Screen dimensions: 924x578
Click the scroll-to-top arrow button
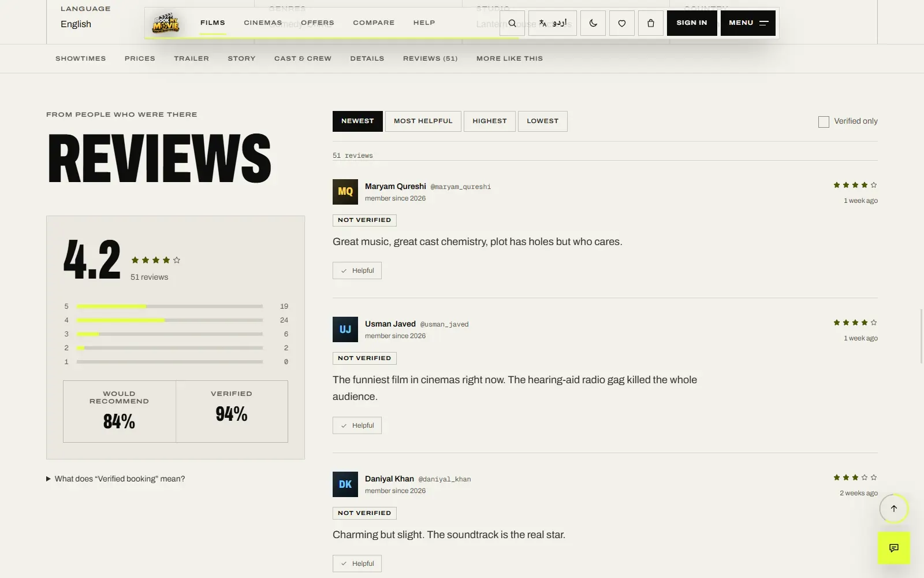coord(894,509)
